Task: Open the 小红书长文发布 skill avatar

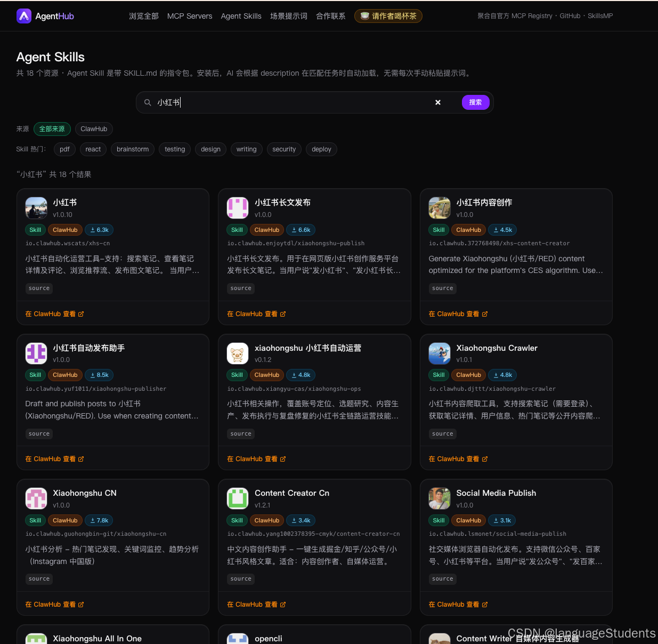Action: (x=238, y=208)
